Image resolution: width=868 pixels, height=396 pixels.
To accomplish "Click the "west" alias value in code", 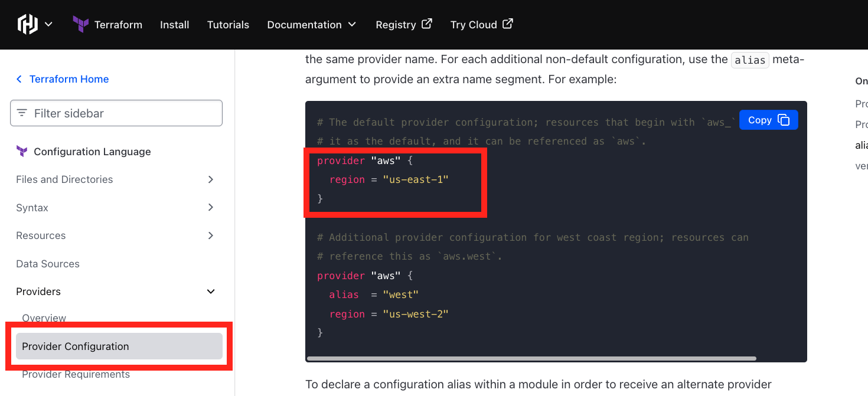I will coord(401,294).
